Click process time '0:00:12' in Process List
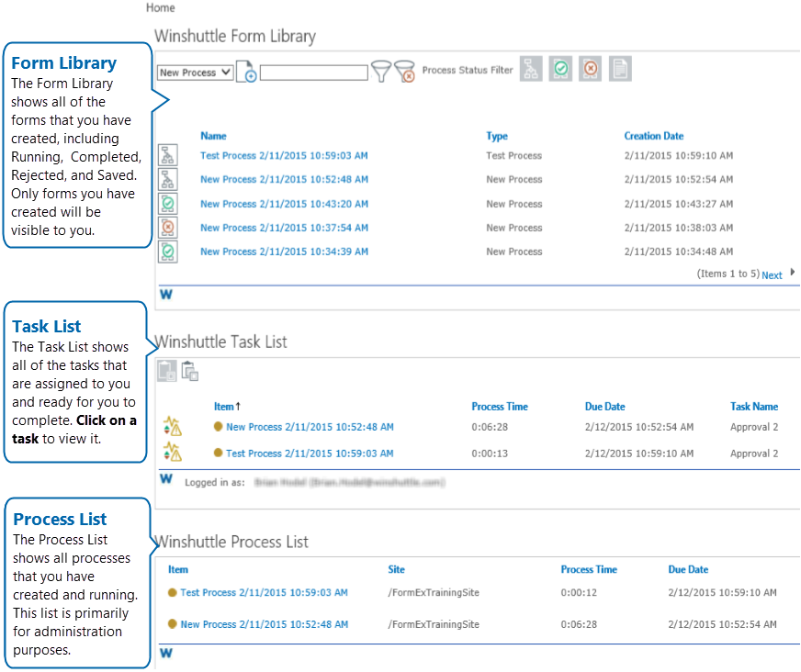This screenshot has width=801, height=672. point(579,592)
